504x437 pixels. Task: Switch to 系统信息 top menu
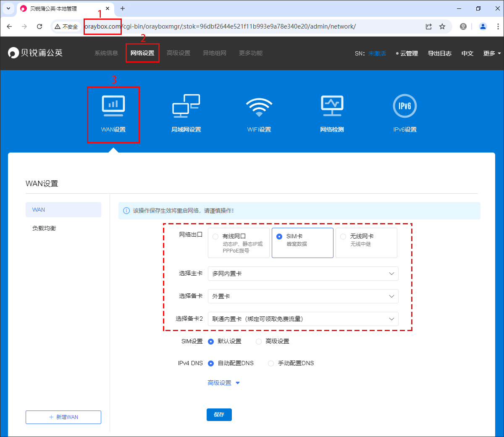click(106, 53)
